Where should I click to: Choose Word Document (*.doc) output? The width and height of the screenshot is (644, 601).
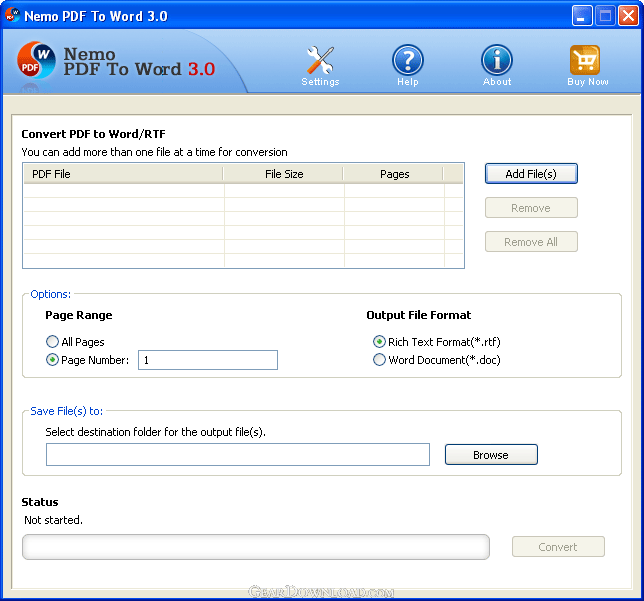click(x=379, y=360)
